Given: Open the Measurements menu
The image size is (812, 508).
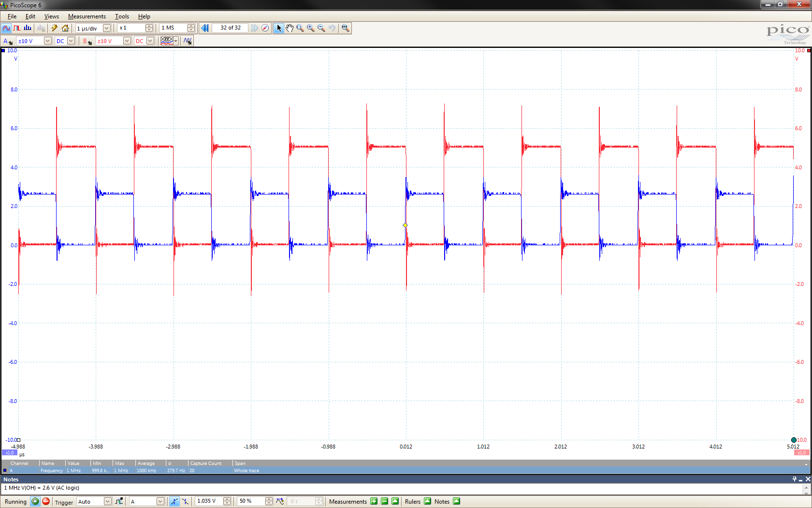Looking at the screenshot, I should [87, 16].
